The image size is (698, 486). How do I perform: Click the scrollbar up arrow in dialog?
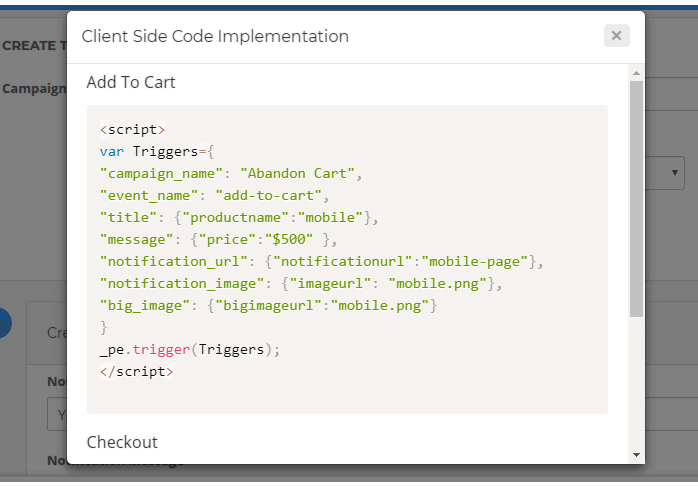click(636, 73)
